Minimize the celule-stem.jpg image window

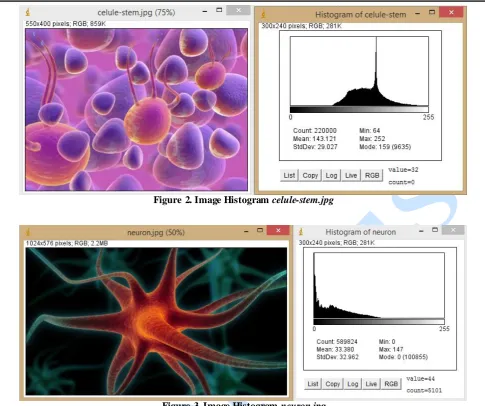[x=205, y=11]
